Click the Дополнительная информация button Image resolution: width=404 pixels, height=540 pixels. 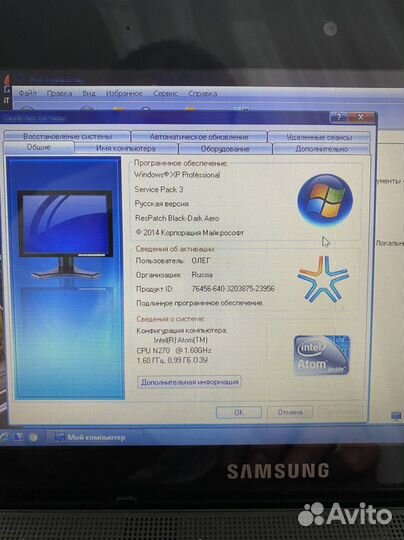189,382
